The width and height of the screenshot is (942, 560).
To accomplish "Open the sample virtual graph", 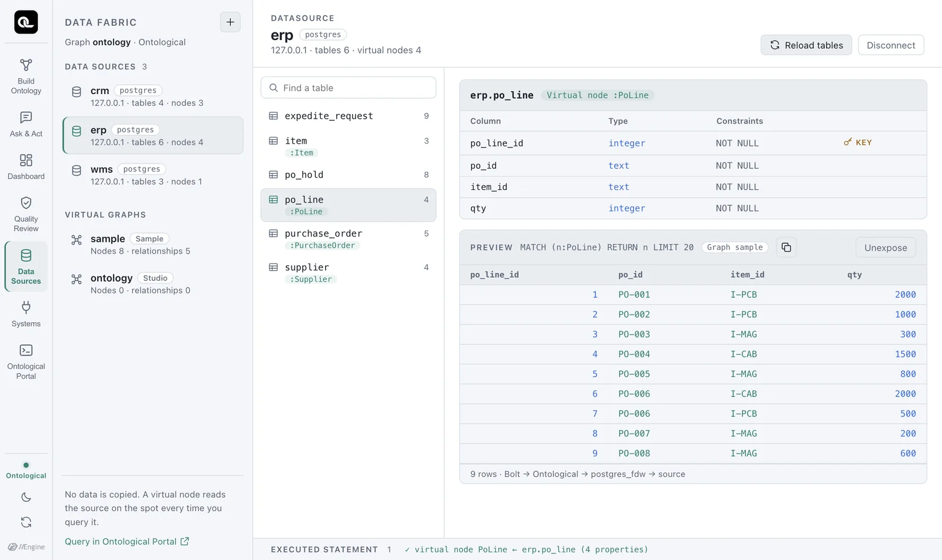I will [x=153, y=245].
